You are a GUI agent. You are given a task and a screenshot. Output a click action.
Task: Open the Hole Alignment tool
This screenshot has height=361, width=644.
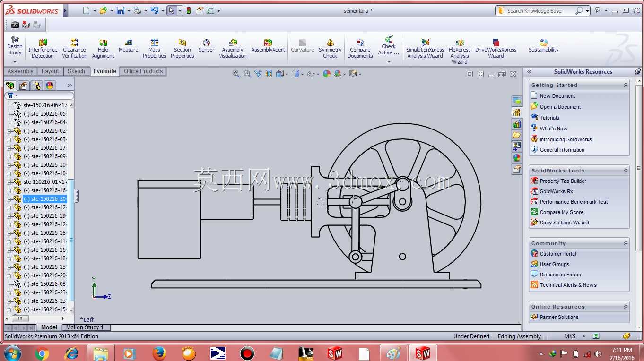103,49
